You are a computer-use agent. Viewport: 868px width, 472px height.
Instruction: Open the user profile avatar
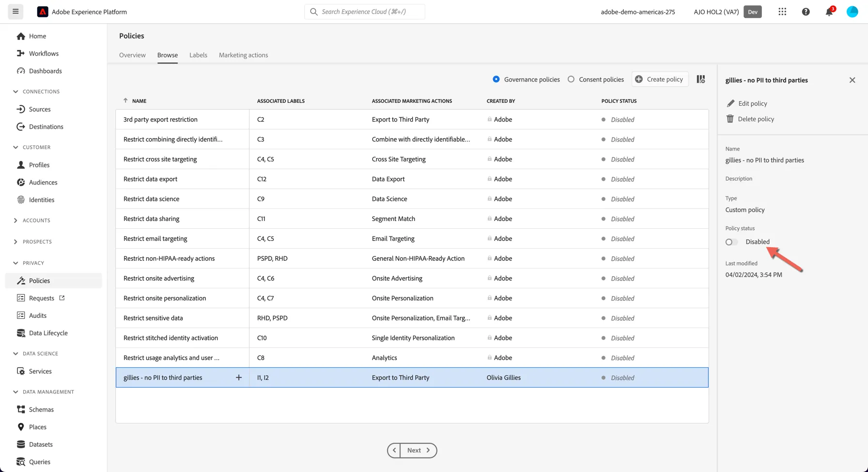point(852,12)
